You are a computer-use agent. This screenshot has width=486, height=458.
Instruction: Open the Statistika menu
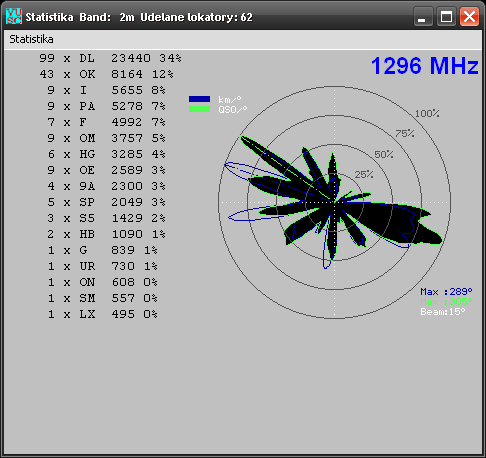coord(31,39)
